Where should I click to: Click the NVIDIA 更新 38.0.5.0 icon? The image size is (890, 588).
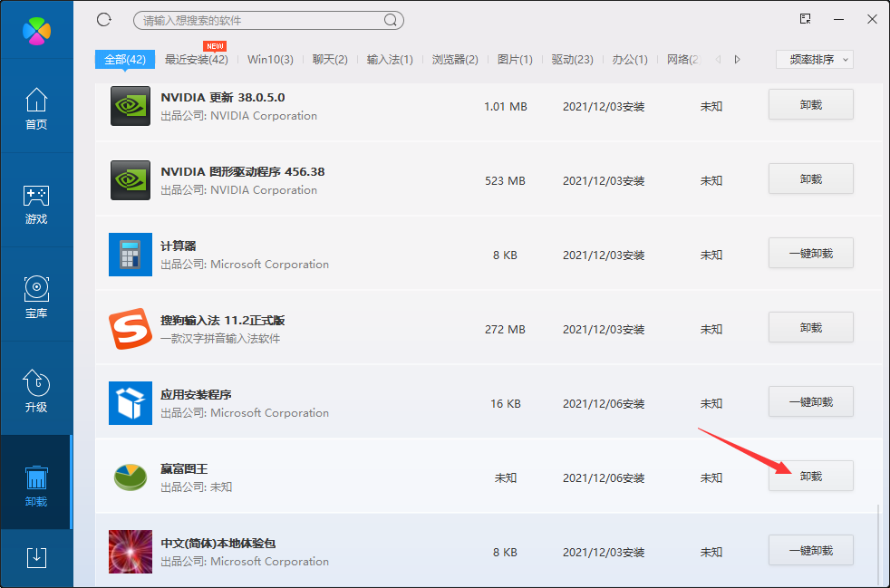pos(131,106)
